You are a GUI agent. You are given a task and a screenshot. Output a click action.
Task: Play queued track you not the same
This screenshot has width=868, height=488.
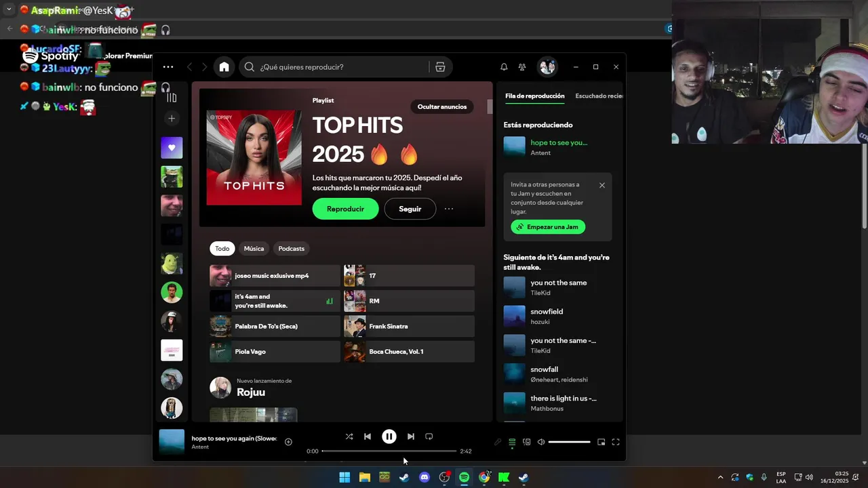tap(557, 287)
